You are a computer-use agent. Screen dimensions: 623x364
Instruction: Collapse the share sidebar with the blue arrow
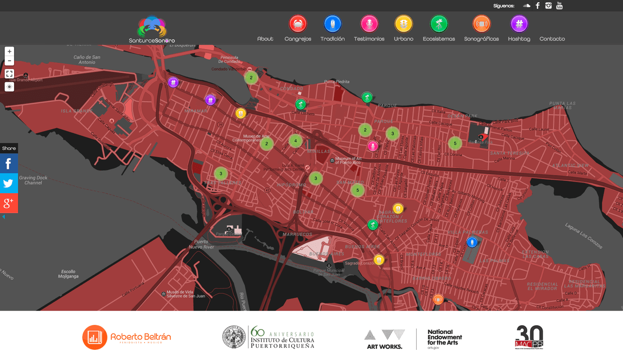3,217
